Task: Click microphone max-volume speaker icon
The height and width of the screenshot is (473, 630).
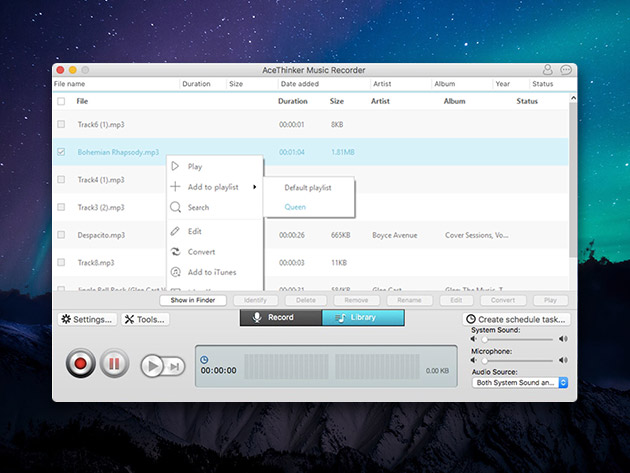Action: coord(563,360)
